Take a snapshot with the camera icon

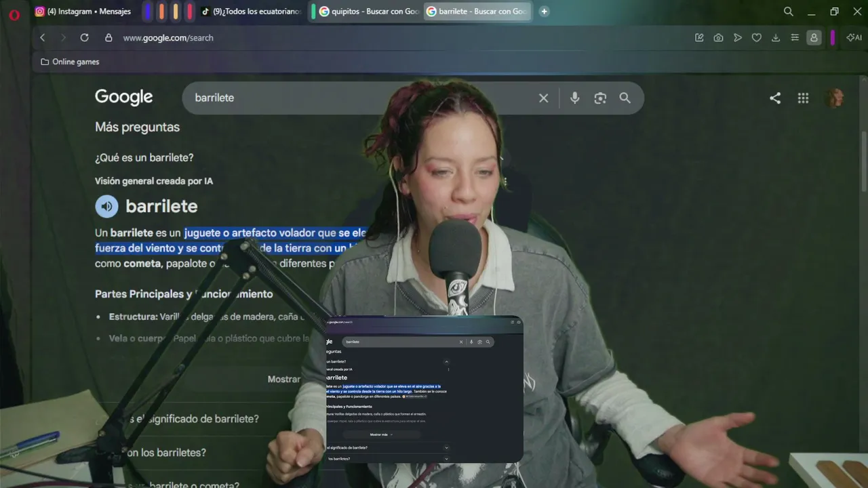click(718, 38)
